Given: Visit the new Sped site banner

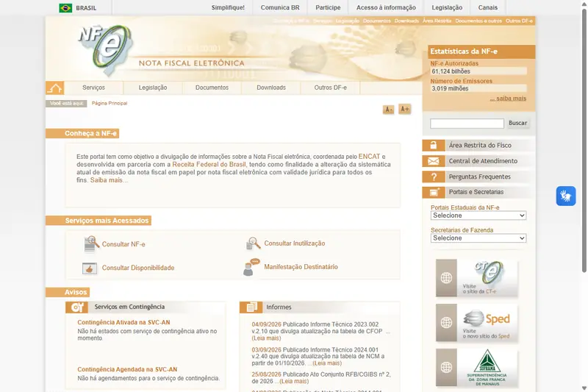Looking at the screenshot, I should (x=476, y=323).
